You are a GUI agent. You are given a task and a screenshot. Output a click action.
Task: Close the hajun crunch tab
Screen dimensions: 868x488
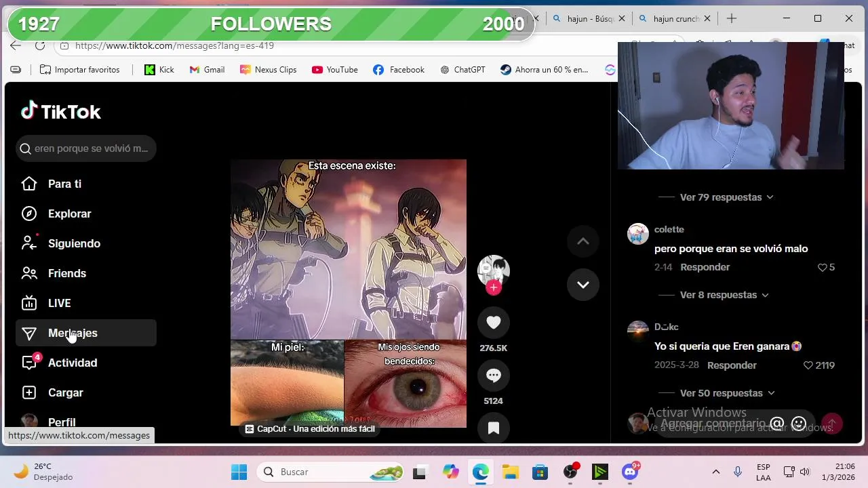tap(707, 19)
